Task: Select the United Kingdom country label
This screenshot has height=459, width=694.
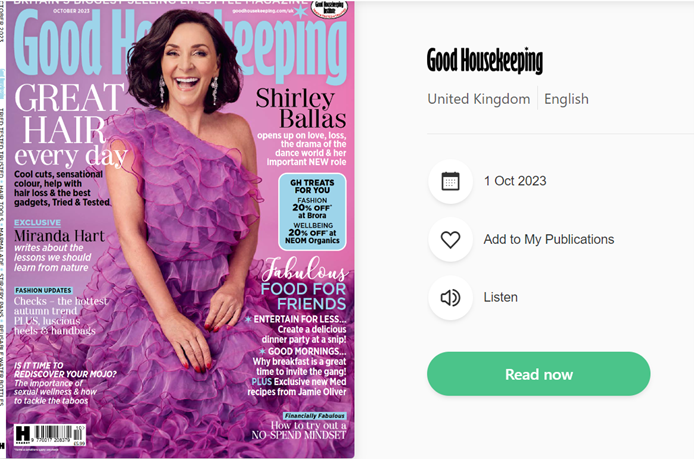Action: pyautogui.click(x=478, y=99)
